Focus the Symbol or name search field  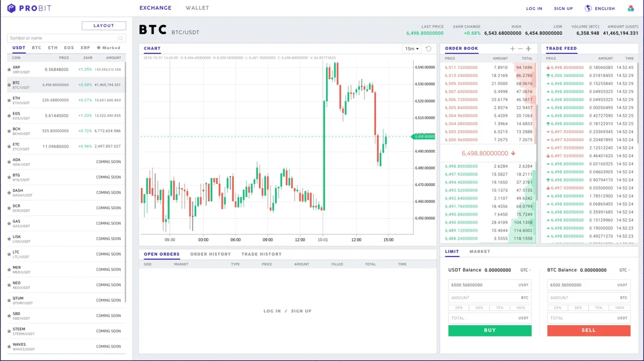66,38
